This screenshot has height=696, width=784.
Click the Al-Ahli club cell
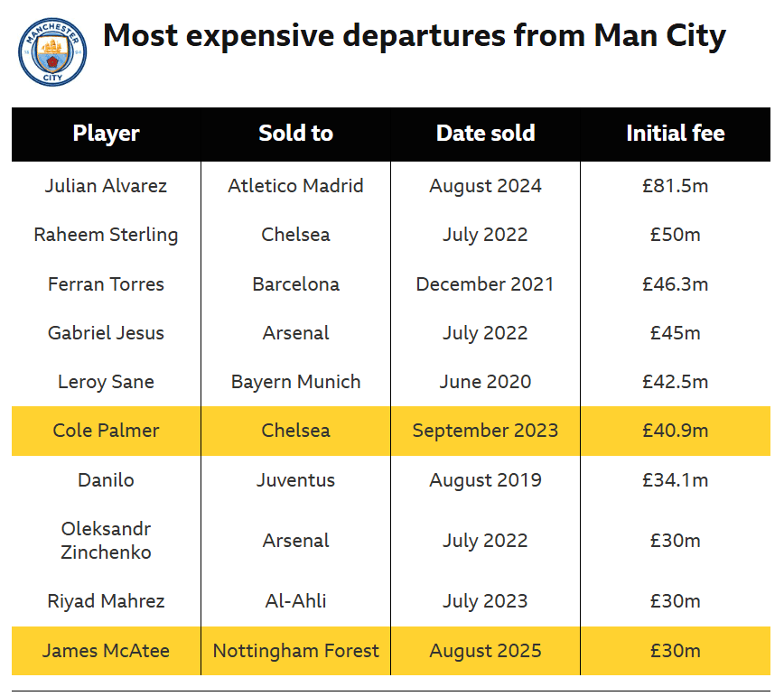(296, 601)
